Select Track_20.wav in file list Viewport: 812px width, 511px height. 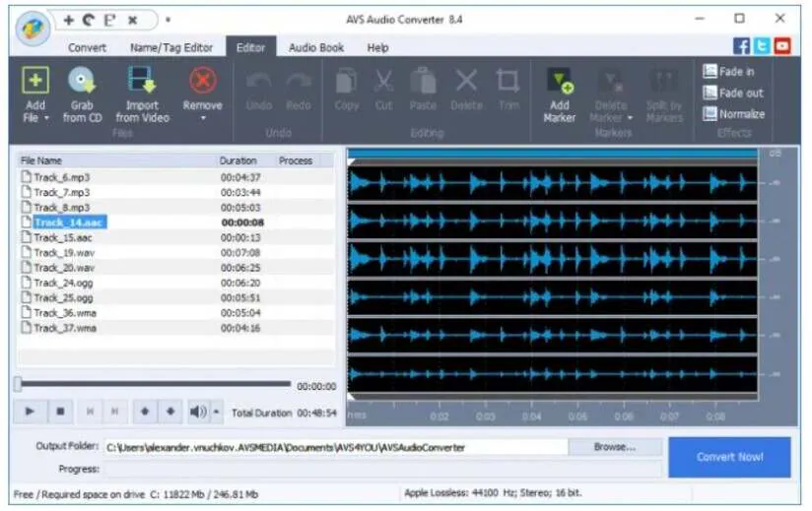(175, 268)
